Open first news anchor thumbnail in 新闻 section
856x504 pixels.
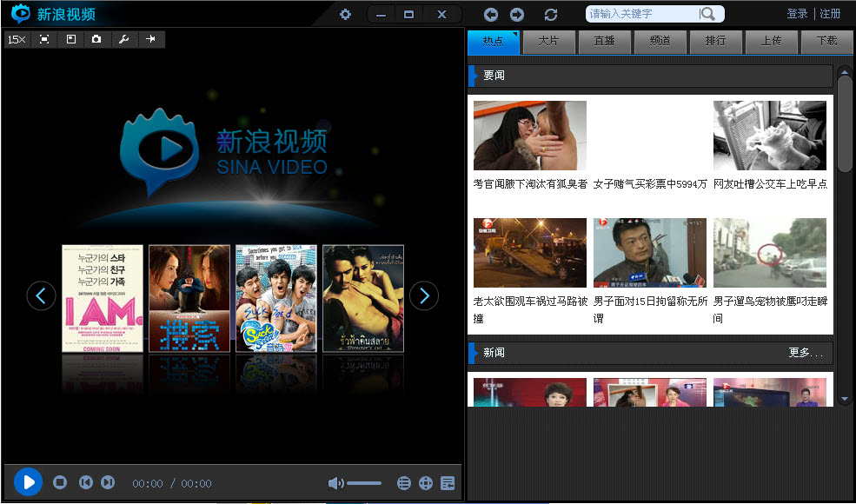(x=530, y=392)
